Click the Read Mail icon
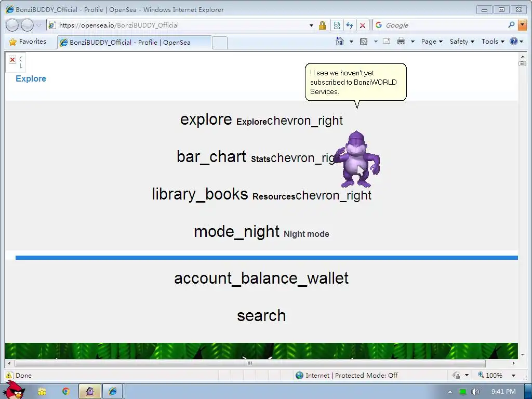The width and height of the screenshot is (532, 399). click(x=387, y=42)
